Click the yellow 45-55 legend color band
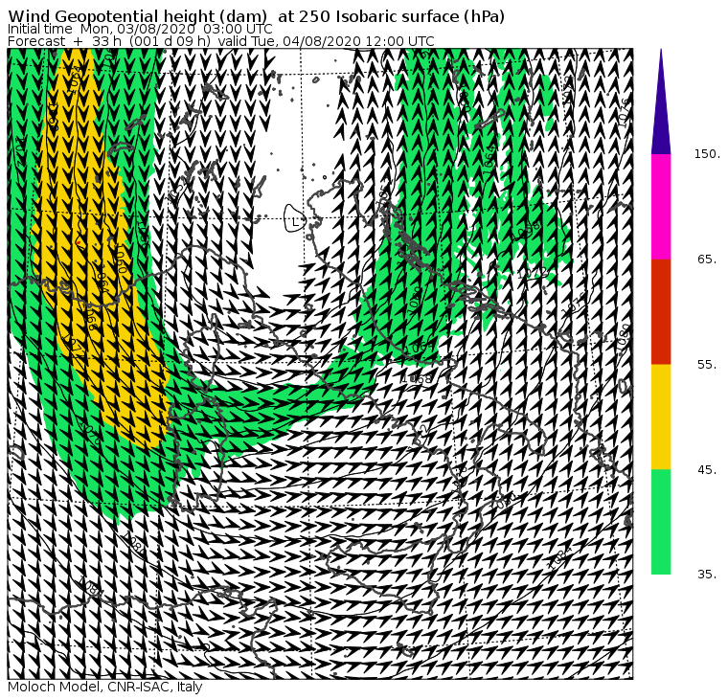The height and width of the screenshot is (700, 728). tap(661, 417)
